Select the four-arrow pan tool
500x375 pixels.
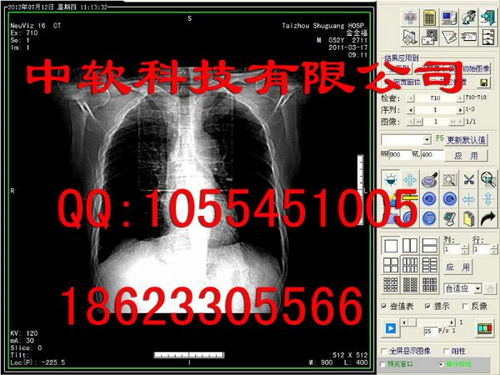(410, 180)
